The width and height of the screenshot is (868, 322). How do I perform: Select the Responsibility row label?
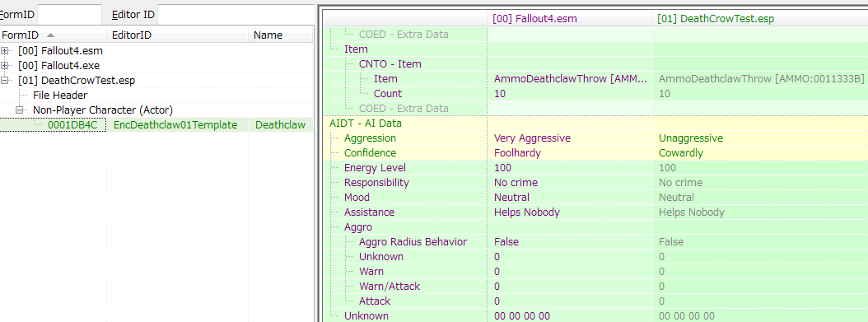(376, 183)
